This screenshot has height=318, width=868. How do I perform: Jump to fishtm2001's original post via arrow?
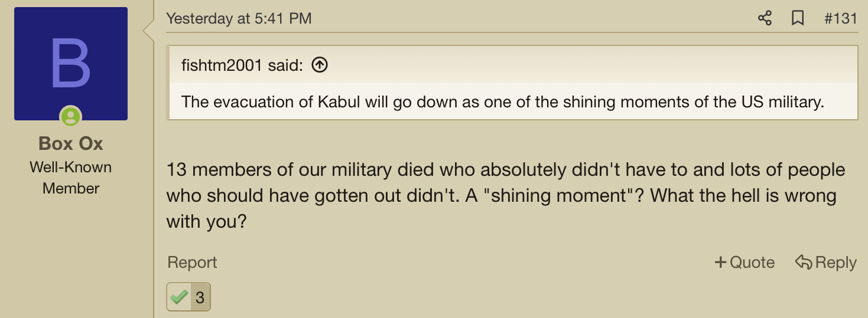point(319,65)
